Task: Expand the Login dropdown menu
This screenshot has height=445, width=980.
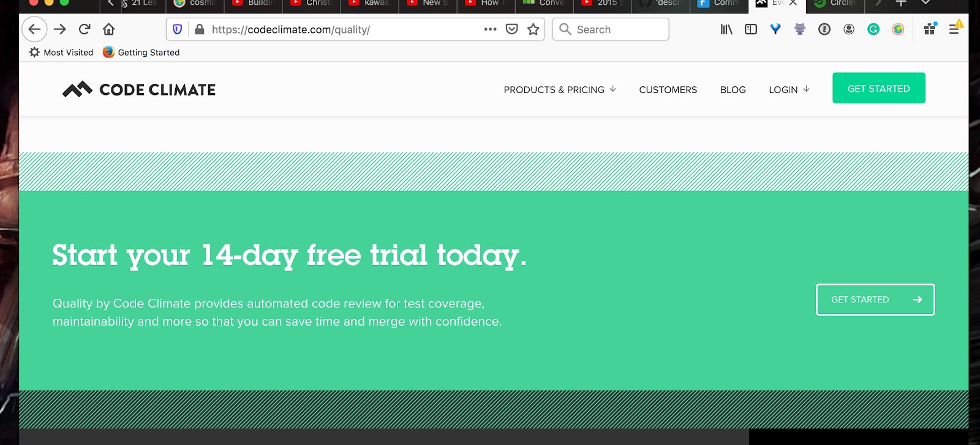Action: [789, 89]
